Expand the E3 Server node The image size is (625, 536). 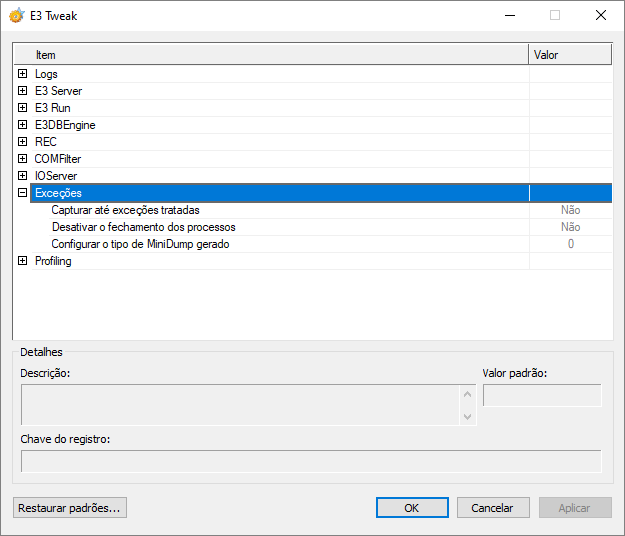coord(22,91)
